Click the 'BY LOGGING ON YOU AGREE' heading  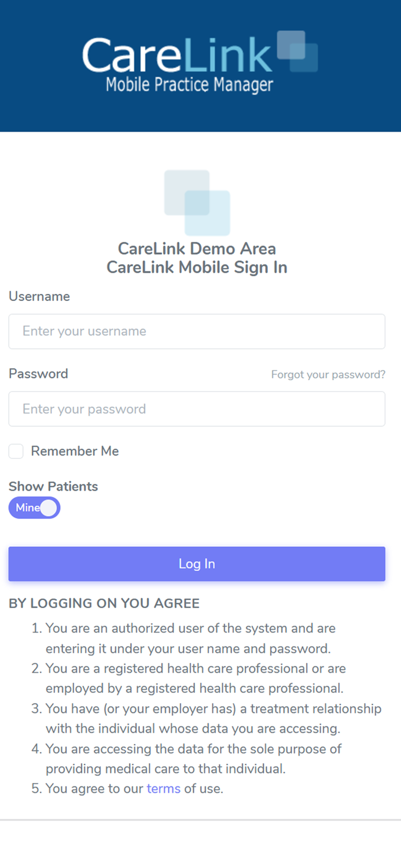click(x=104, y=603)
